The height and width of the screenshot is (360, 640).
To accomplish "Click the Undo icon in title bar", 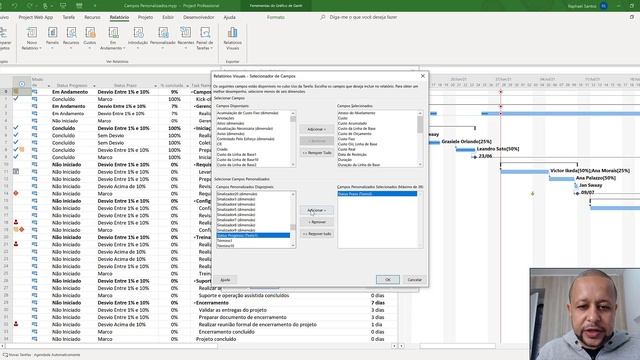I will (15, 6).
